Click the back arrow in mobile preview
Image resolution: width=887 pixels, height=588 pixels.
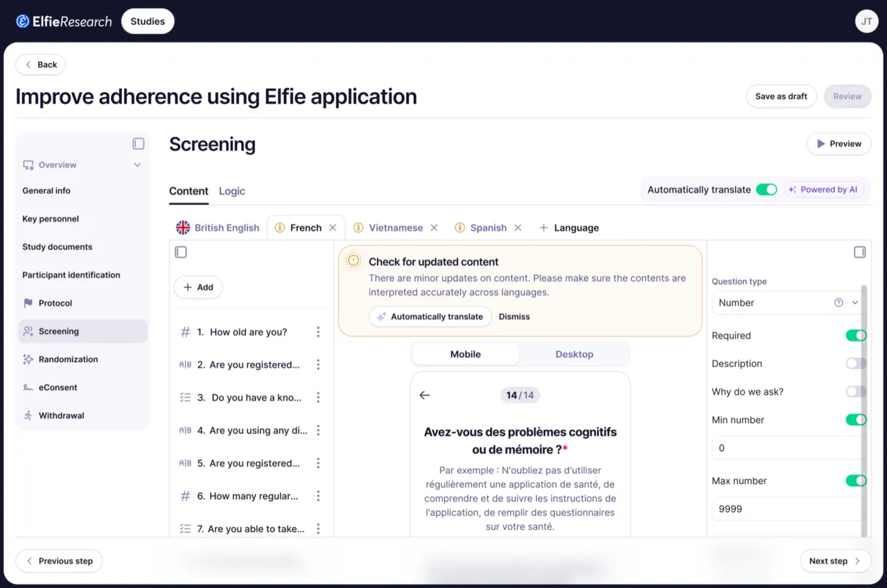(x=425, y=395)
